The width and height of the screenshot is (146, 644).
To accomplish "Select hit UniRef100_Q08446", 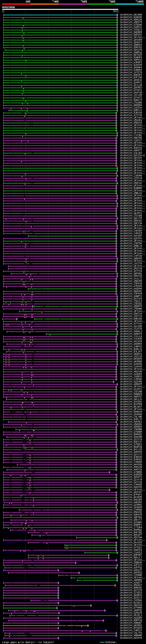I will pyautogui.click(x=131, y=364).
